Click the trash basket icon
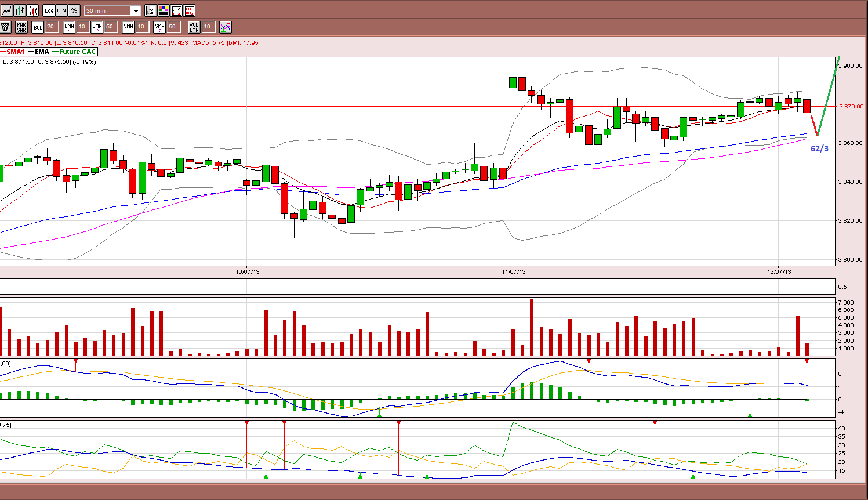The height and width of the screenshot is (500, 868). pos(6,27)
